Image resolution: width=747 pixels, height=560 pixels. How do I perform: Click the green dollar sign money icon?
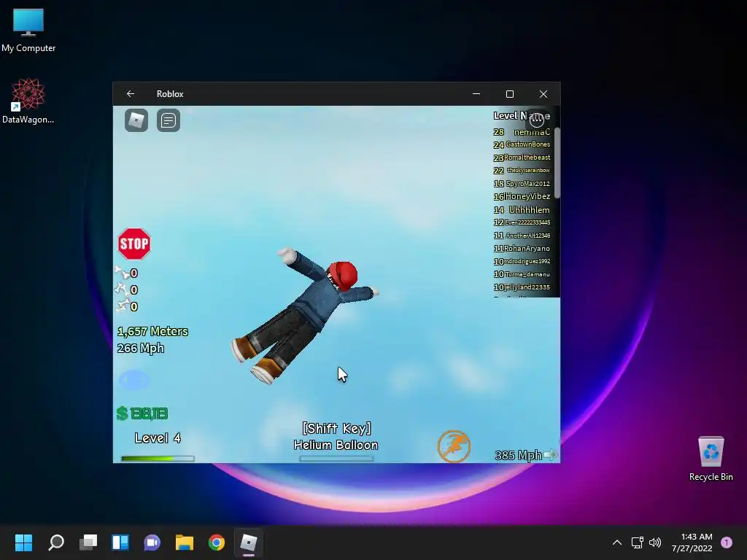122,413
